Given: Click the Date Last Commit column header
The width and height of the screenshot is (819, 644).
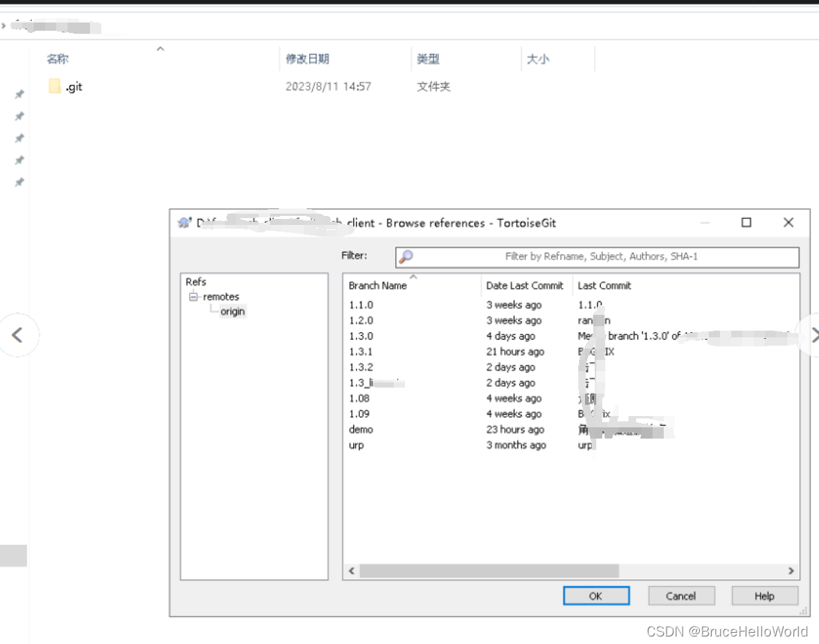Looking at the screenshot, I should click(x=526, y=285).
